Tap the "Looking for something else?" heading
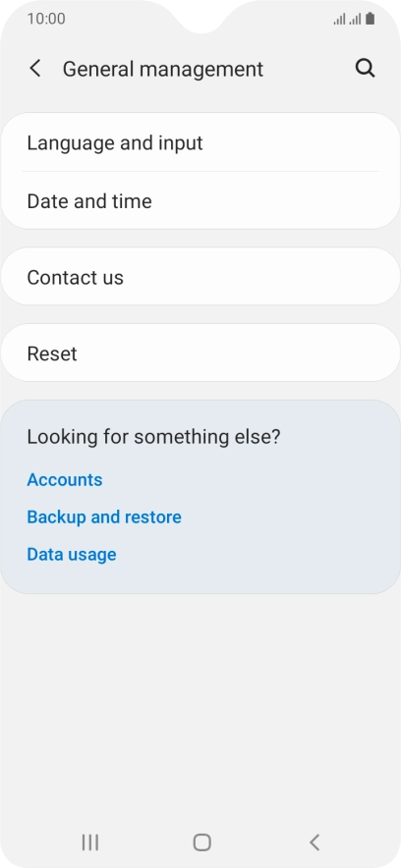Screen dimensions: 401x868 pos(154,437)
